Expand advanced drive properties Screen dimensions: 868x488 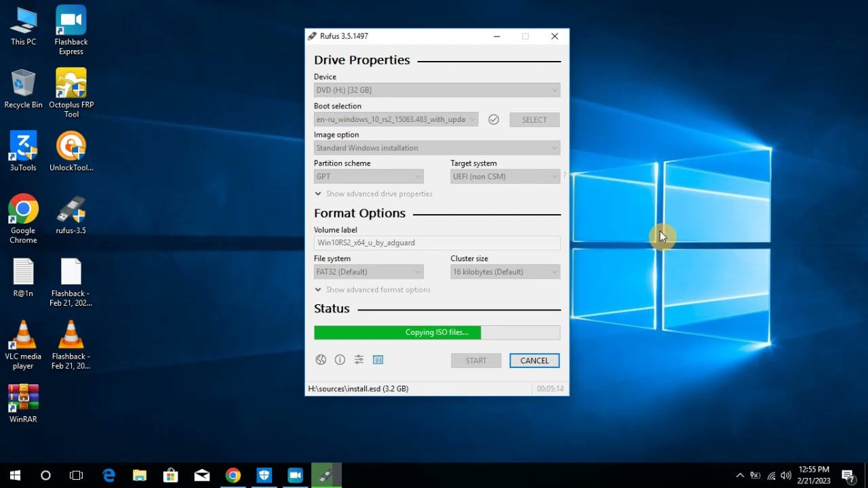click(373, 194)
